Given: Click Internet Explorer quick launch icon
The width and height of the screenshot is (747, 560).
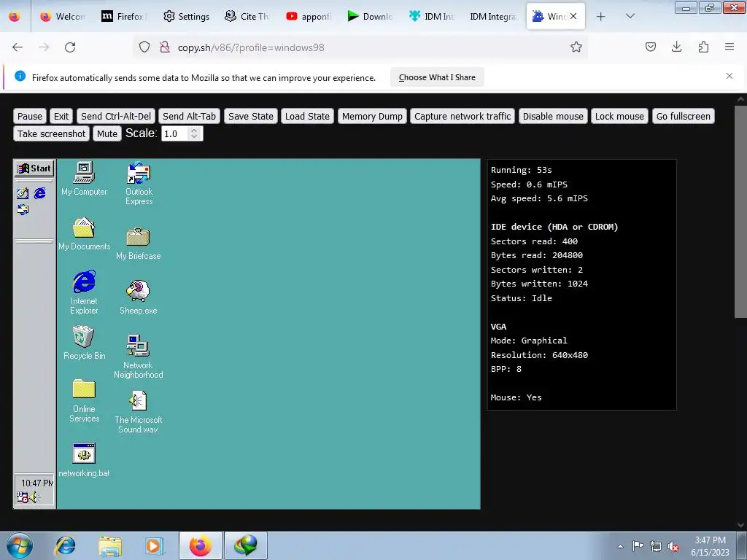Looking at the screenshot, I should pos(40,192).
